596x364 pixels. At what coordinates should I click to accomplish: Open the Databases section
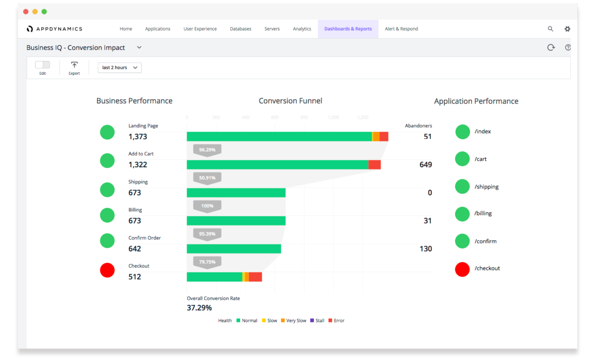tap(241, 29)
